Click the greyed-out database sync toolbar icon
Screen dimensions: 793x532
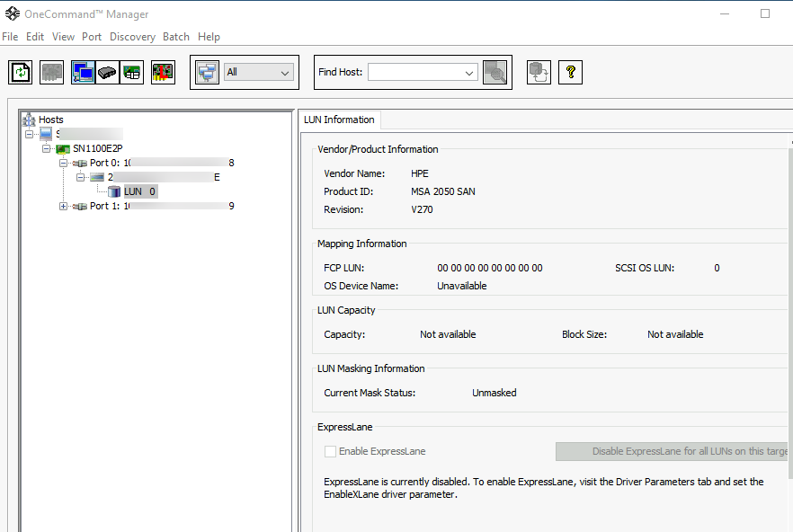pos(539,72)
